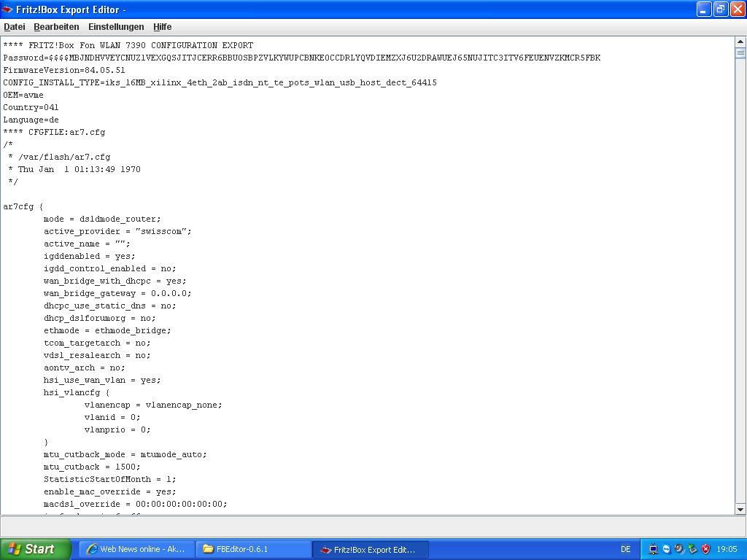
Task: Minimize the Export Editor window
Action: coord(704,9)
